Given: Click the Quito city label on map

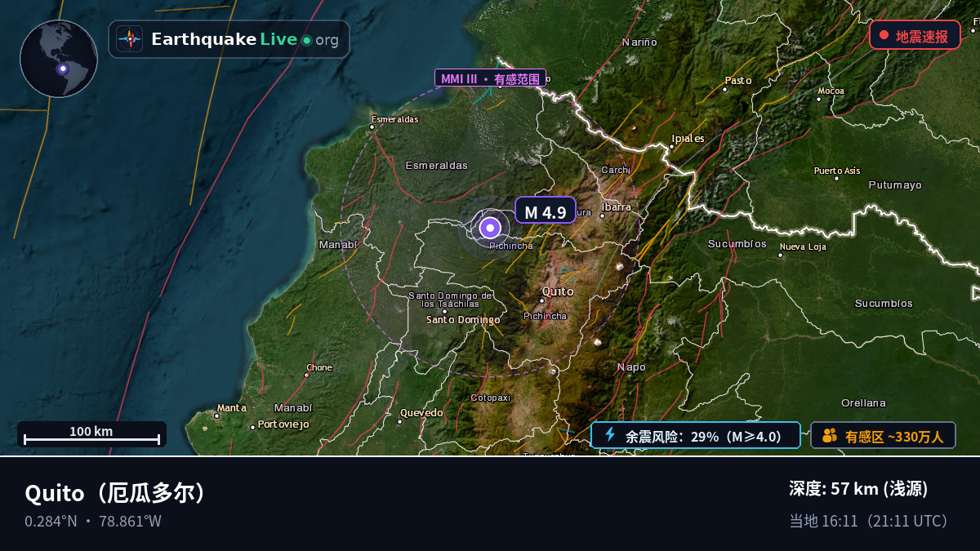Looking at the screenshot, I should tap(558, 291).
